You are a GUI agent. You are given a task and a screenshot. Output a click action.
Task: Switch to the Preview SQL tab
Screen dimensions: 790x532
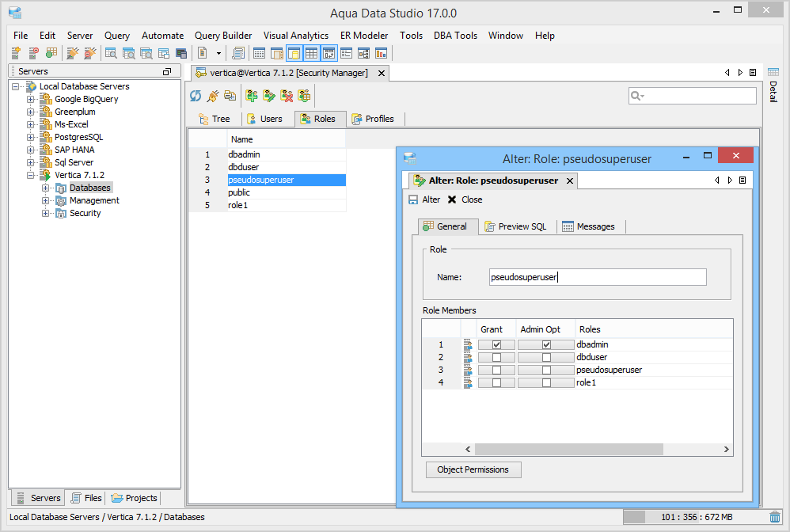pyautogui.click(x=515, y=226)
